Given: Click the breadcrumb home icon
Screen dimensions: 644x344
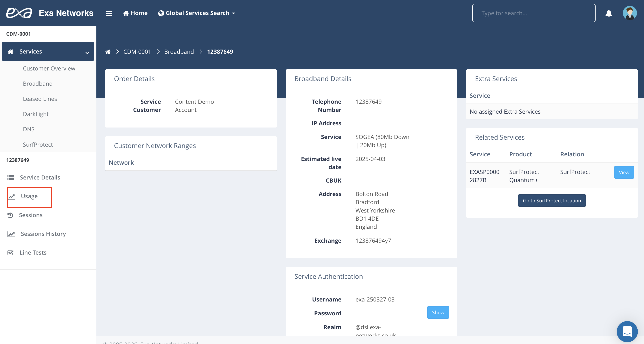Looking at the screenshot, I should pyautogui.click(x=108, y=52).
